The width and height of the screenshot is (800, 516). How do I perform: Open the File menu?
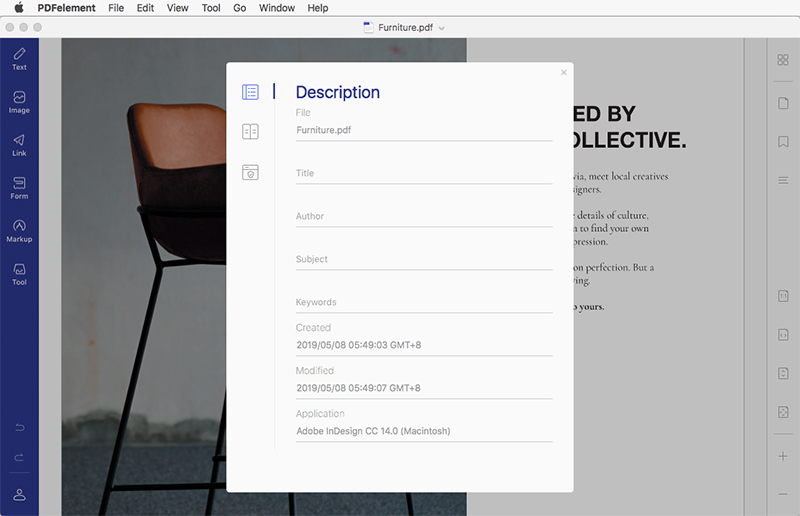(x=116, y=8)
